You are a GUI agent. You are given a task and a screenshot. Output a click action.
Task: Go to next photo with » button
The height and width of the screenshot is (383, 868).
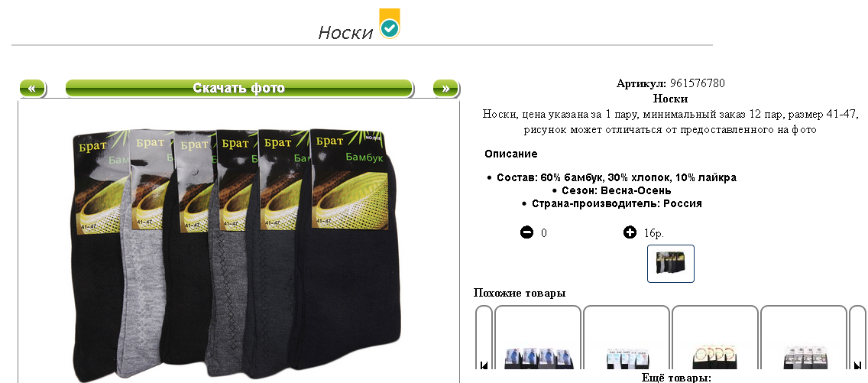[445, 88]
